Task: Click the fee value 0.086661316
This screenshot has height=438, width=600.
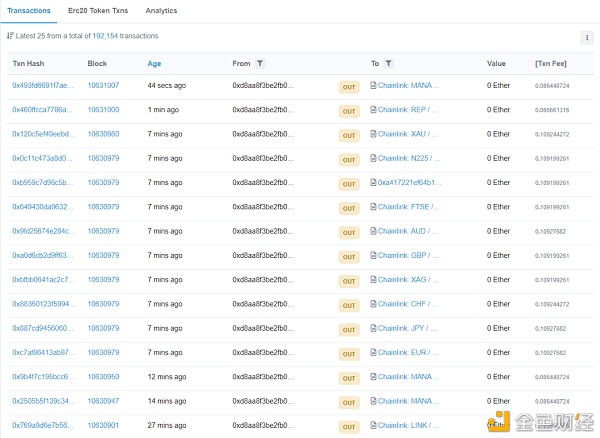Action: click(x=552, y=110)
